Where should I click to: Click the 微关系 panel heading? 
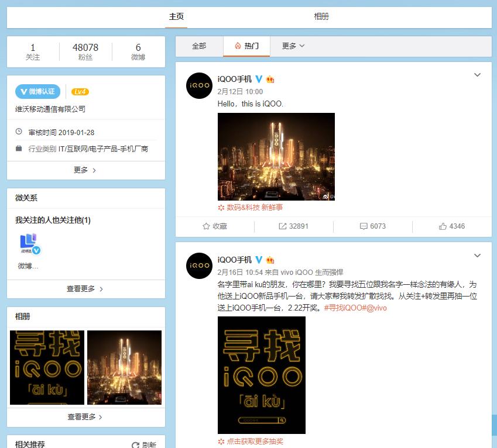[26, 198]
